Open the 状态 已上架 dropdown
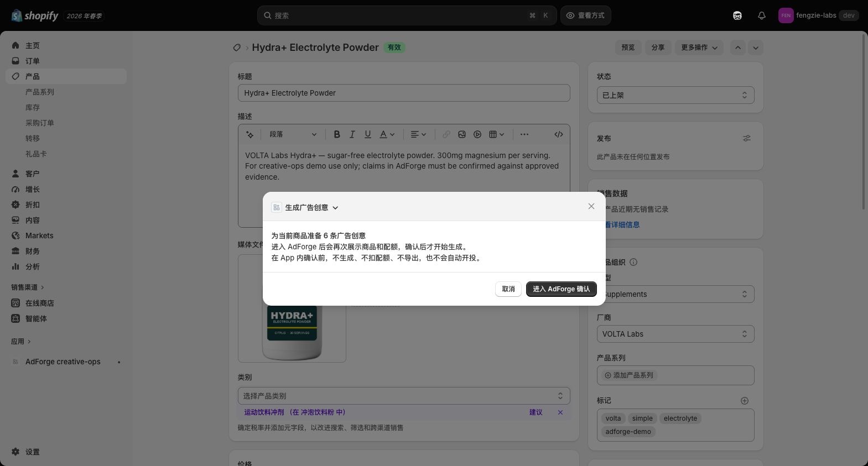 [675, 95]
